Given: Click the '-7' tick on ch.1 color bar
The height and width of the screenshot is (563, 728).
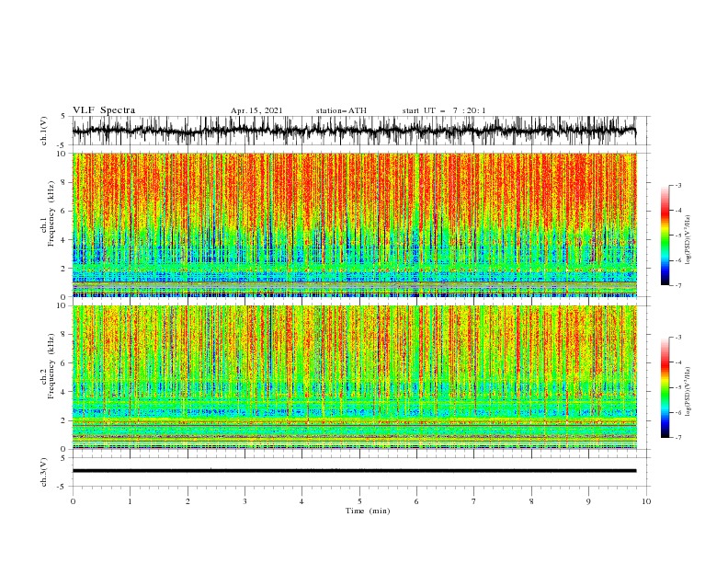Looking at the screenshot, I should 678,286.
